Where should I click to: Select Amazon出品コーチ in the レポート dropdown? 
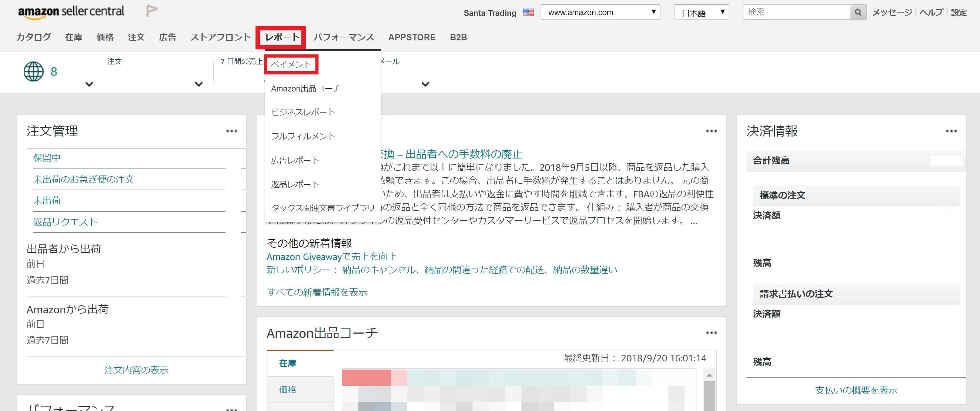(x=305, y=88)
